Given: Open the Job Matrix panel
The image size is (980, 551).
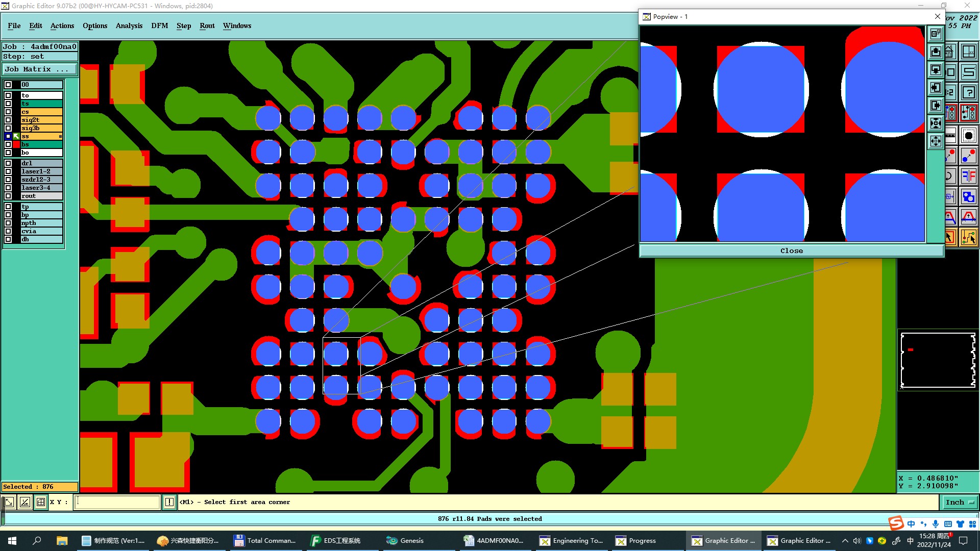Looking at the screenshot, I should tap(40, 69).
